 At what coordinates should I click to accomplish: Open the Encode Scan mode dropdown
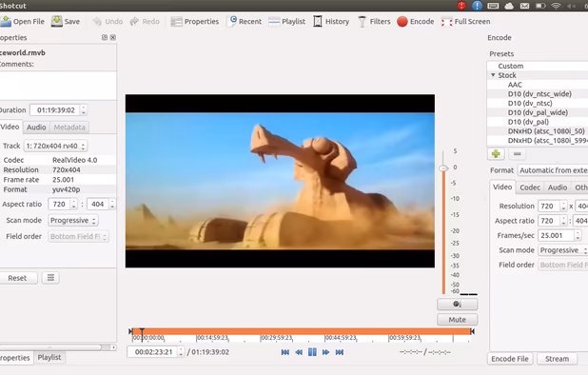[x=563, y=250]
